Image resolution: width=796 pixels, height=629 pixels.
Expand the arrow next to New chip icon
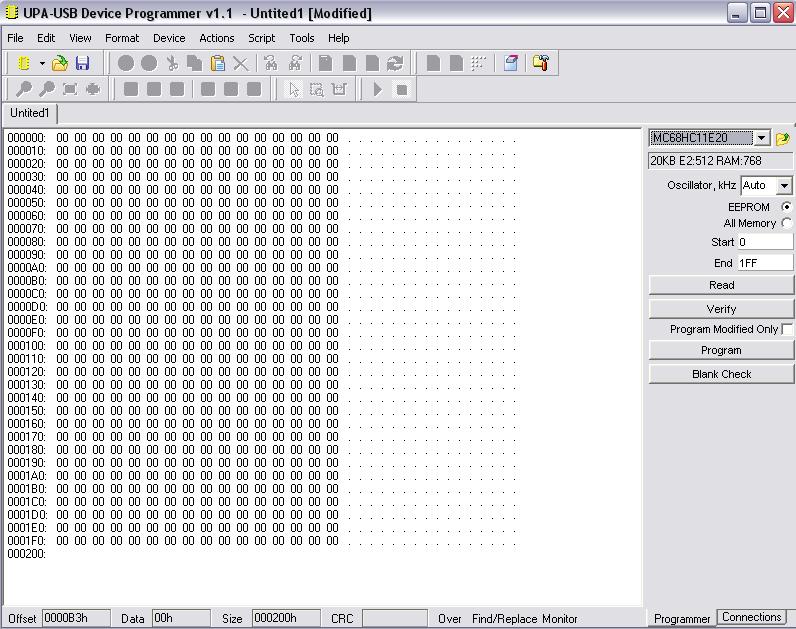point(42,63)
